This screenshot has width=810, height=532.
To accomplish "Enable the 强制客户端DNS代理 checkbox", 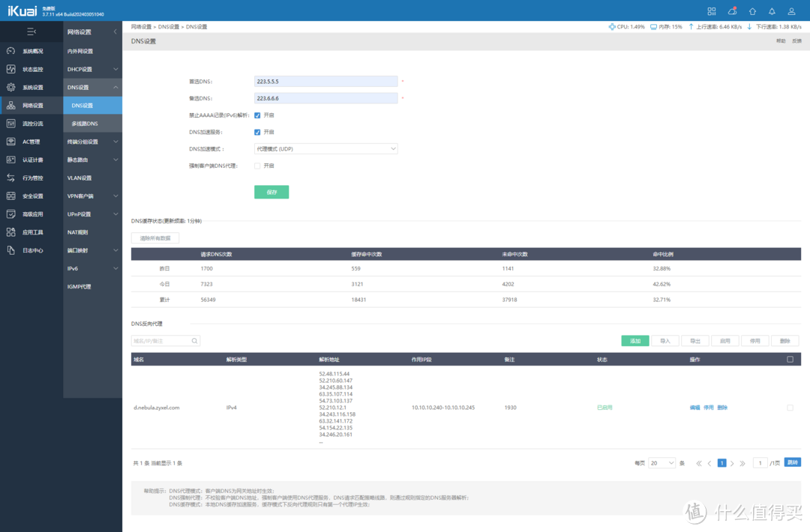I will [x=257, y=166].
